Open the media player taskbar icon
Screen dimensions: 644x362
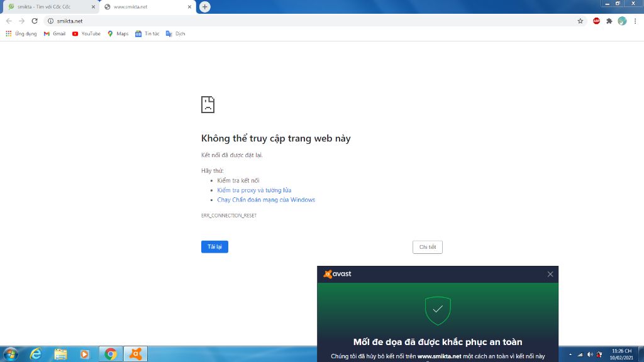tap(85, 354)
